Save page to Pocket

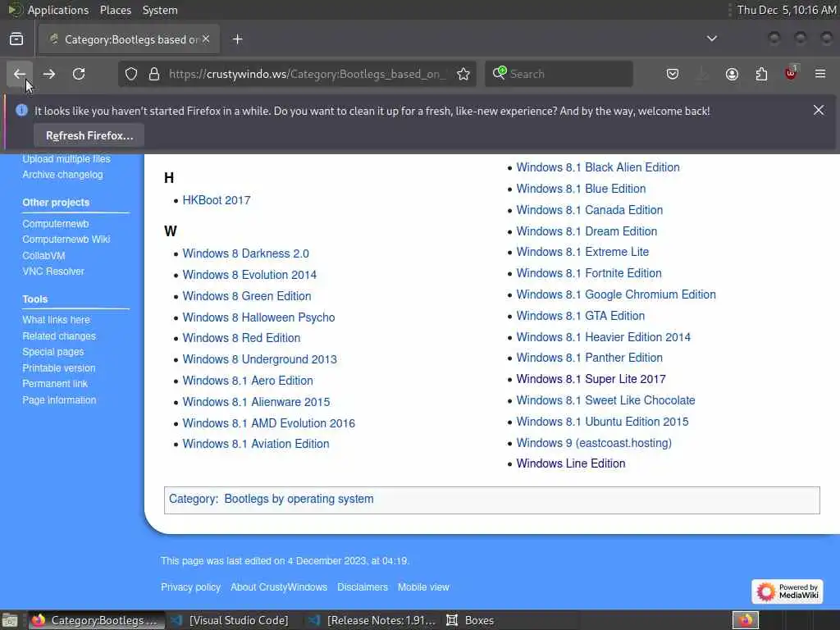pyautogui.click(x=673, y=74)
